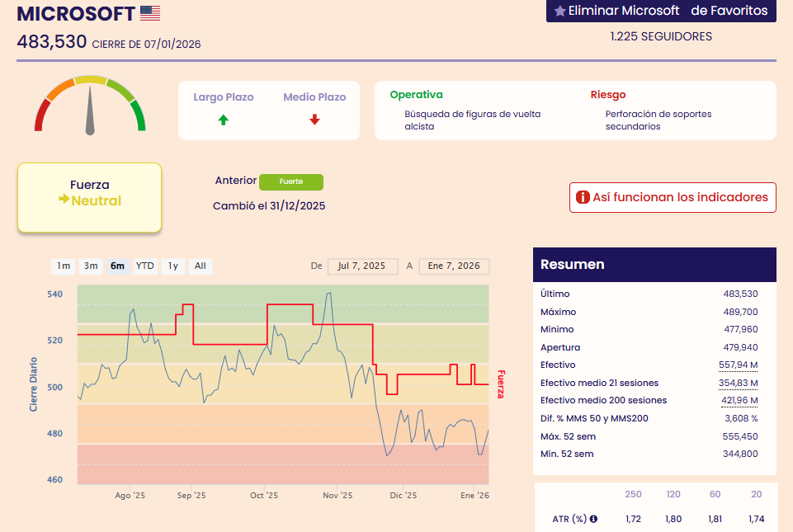Display All historical chart data
The width and height of the screenshot is (793, 532).
[200, 266]
